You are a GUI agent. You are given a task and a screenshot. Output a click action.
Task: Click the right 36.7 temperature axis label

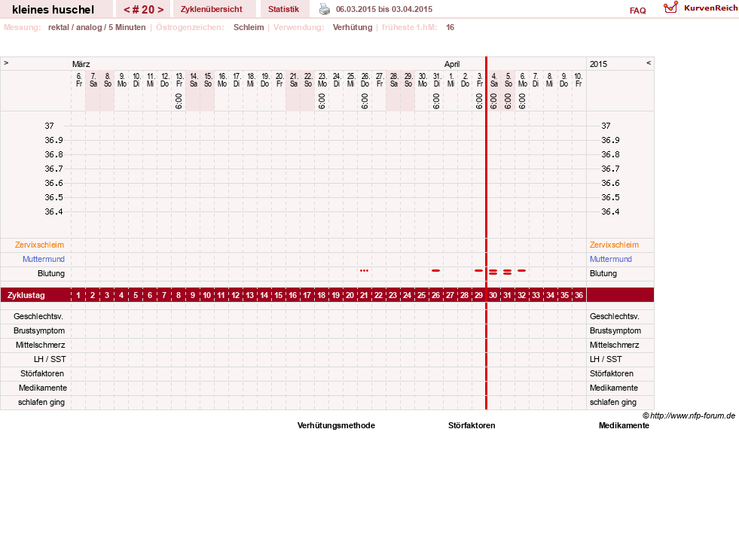pos(610,169)
